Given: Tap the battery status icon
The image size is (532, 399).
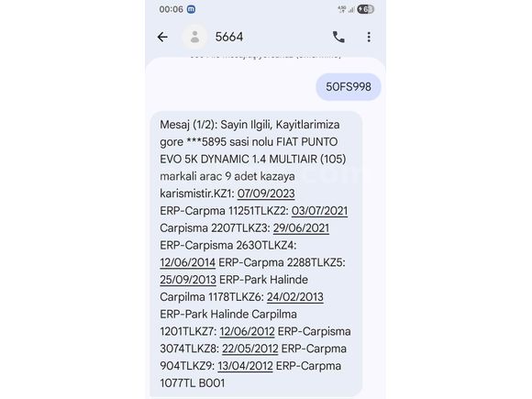Looking at the screenshot, I should (x=365, y=9).
